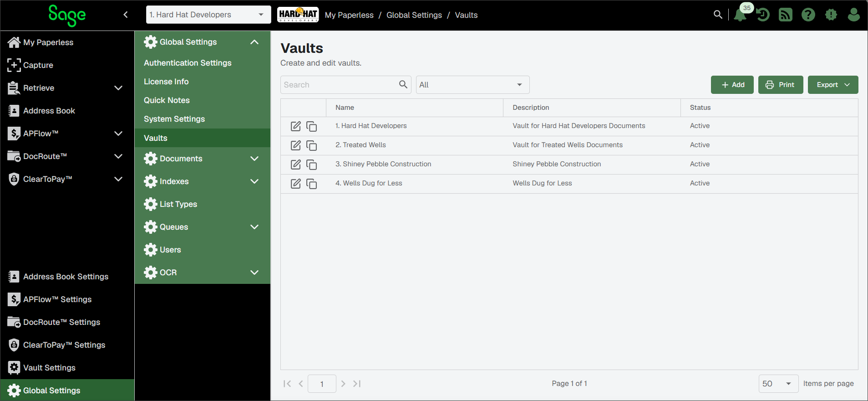
Task: Expand the Queues section
Action: click(254, 227)
